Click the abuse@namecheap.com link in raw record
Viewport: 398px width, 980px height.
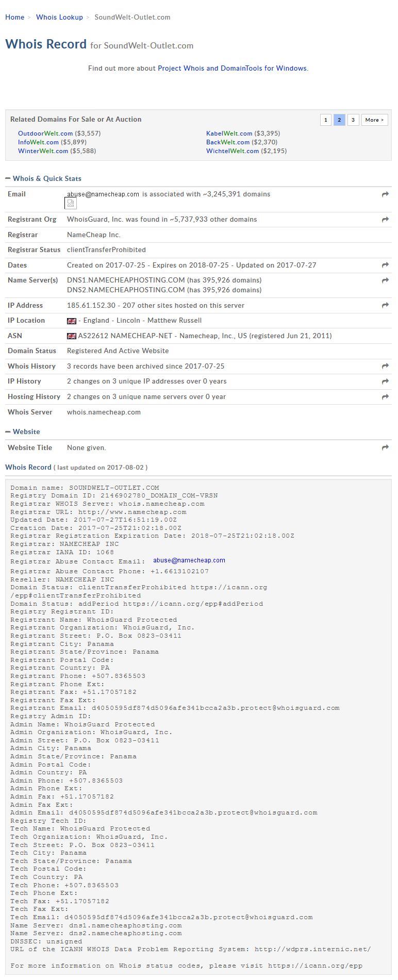tap(189, 560)
